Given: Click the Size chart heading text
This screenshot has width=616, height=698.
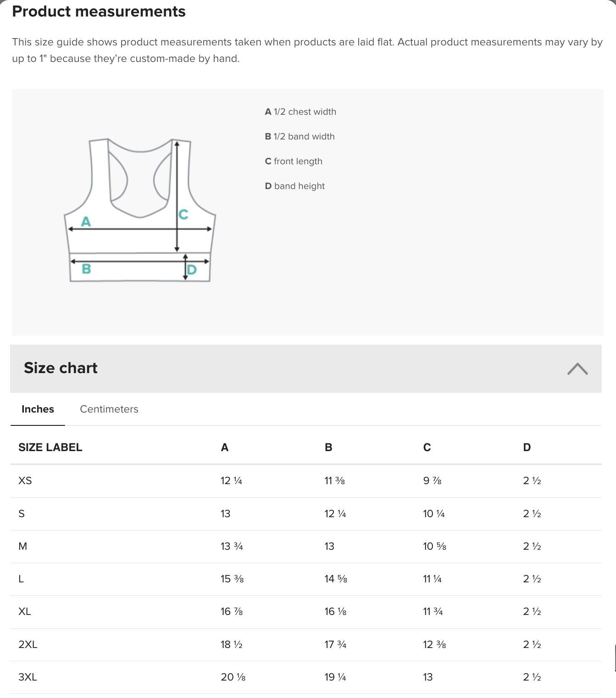Looking at the screenshot, I should coord(61,368).
